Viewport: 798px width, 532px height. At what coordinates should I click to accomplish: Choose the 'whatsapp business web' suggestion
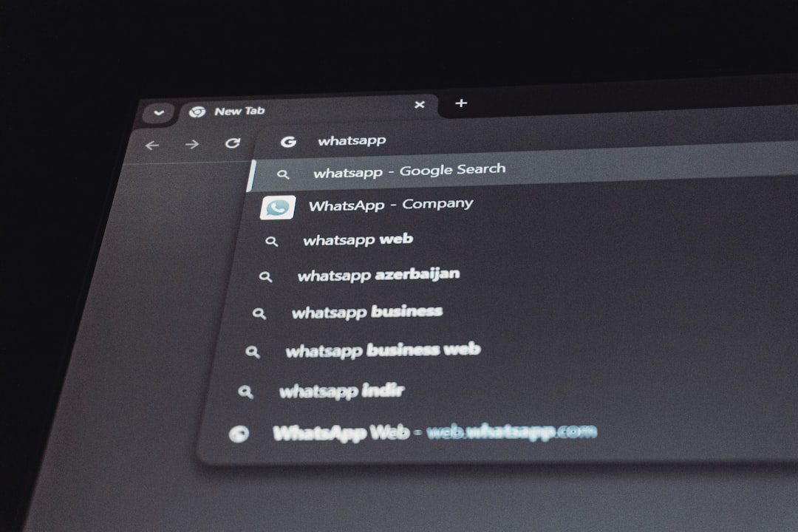[383, 350]
